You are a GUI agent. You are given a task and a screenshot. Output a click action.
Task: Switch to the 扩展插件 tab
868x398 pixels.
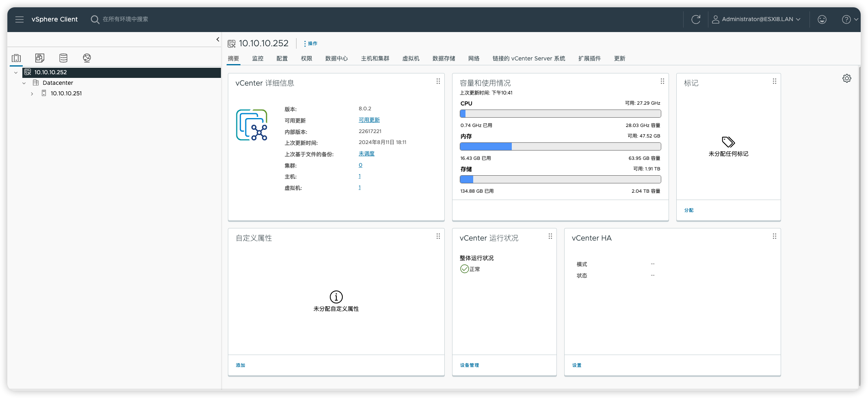[x=590, y=58]
